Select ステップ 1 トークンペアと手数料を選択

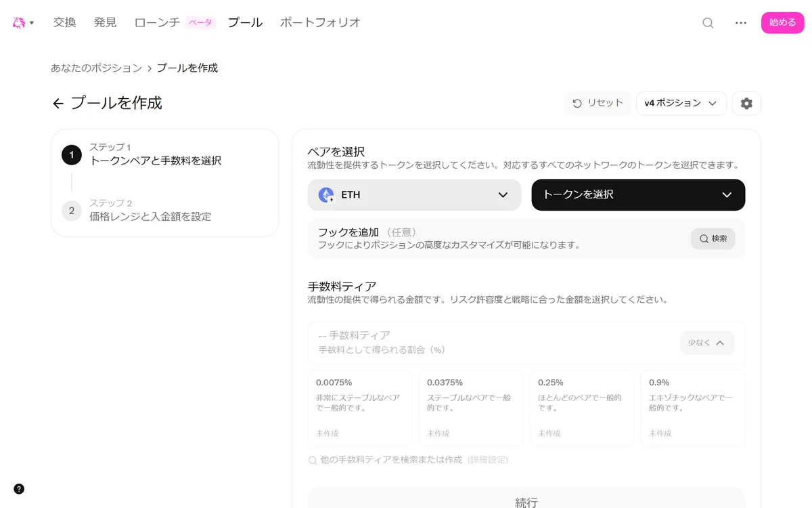click(165, 154)
